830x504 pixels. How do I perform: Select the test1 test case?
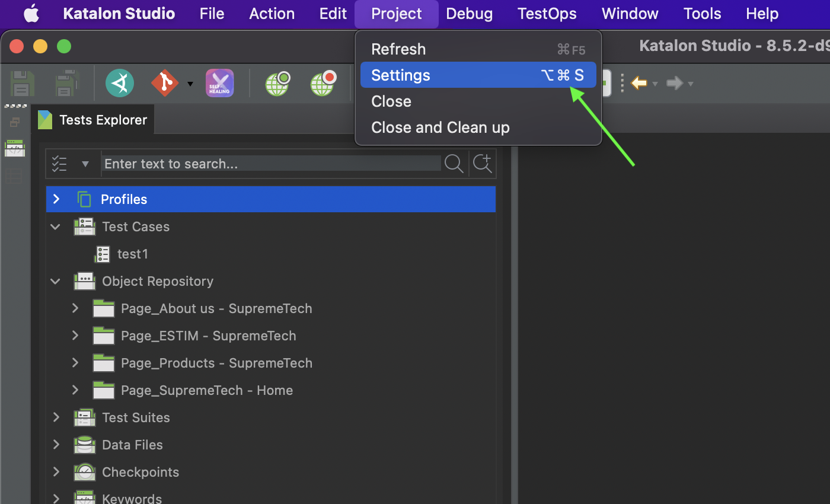pos(133,254)
